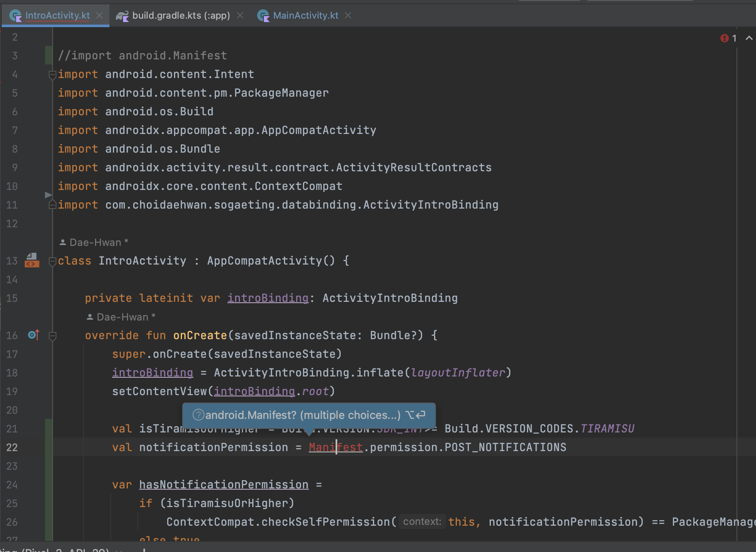
Task: Click the POST_NOTIFICATIONS constant on line 22
Action: [505, 447]
